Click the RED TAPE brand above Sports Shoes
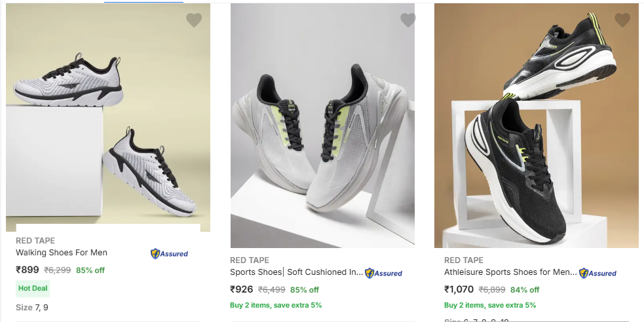 250,260
